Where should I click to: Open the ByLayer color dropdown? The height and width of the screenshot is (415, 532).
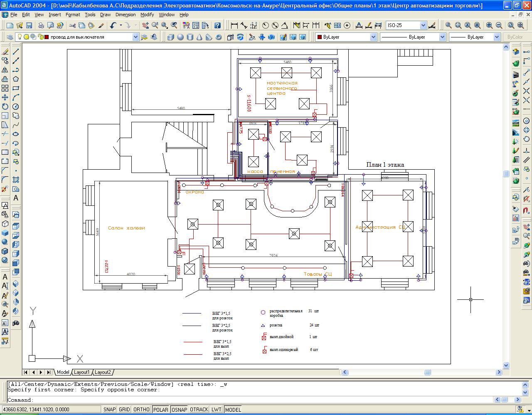[x=373, y=37]
